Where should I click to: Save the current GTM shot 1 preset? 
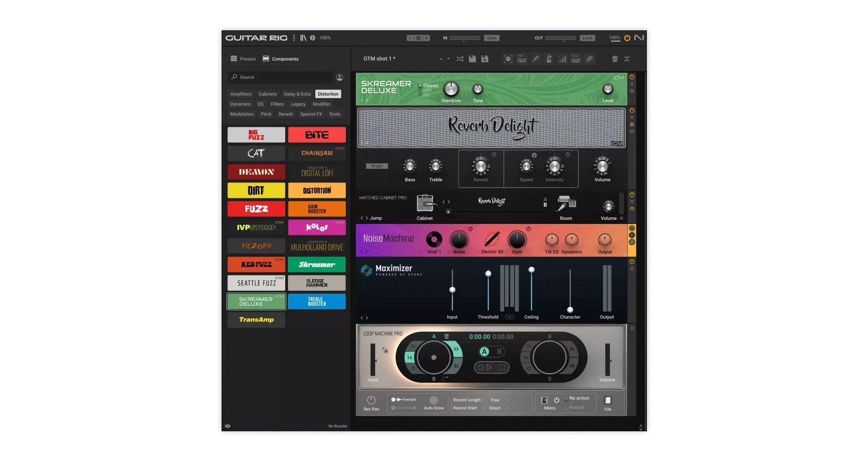click(x=472, y=59)
